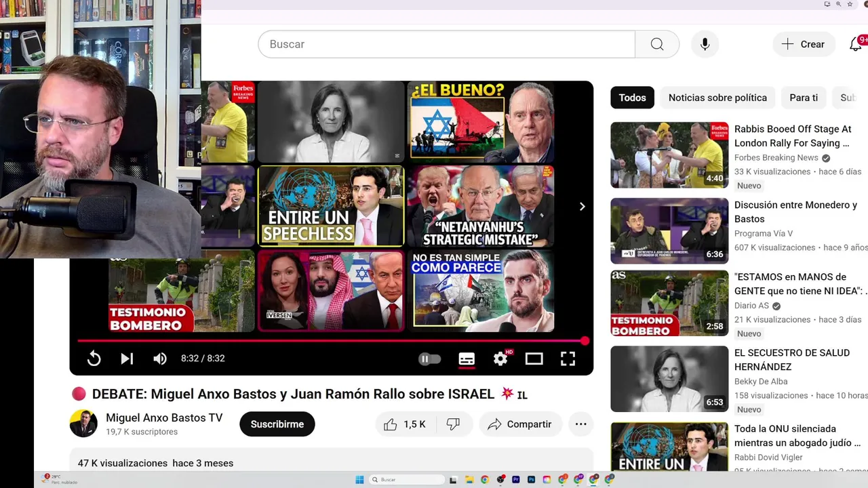Open endscreen card ¿EL BUENO?

(x=480, y=122)
